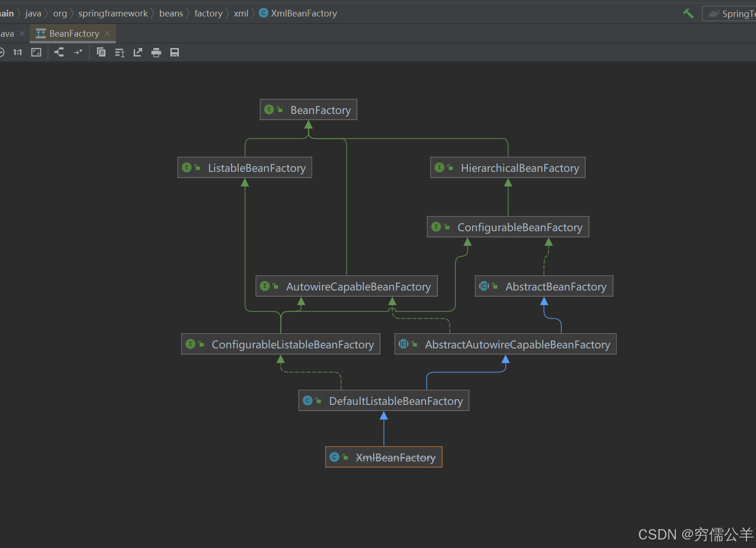Build the project with the green hammer
Image resolution: width=756 pixels, height=548 pixels.
(688, 14)
